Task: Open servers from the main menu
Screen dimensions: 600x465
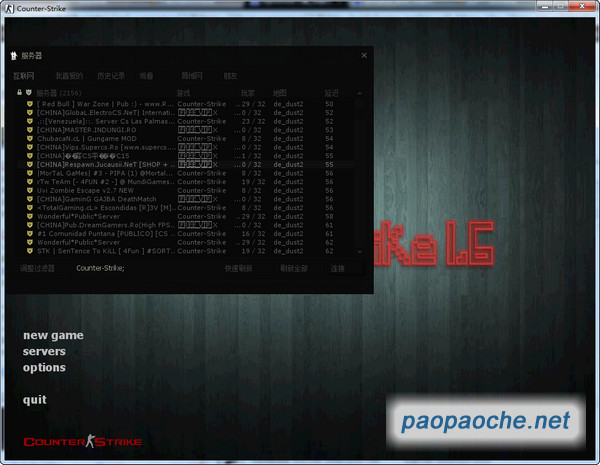Action: (44, 351)
